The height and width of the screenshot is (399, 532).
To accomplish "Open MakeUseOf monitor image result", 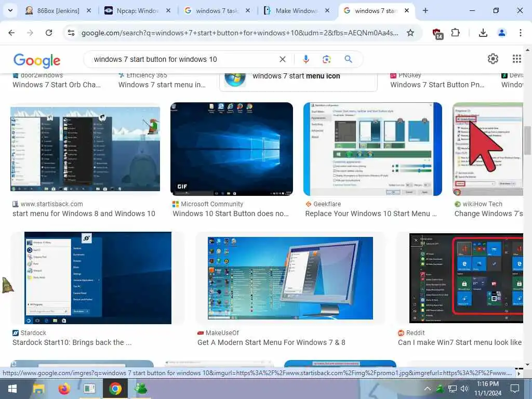I will [290, 278].
